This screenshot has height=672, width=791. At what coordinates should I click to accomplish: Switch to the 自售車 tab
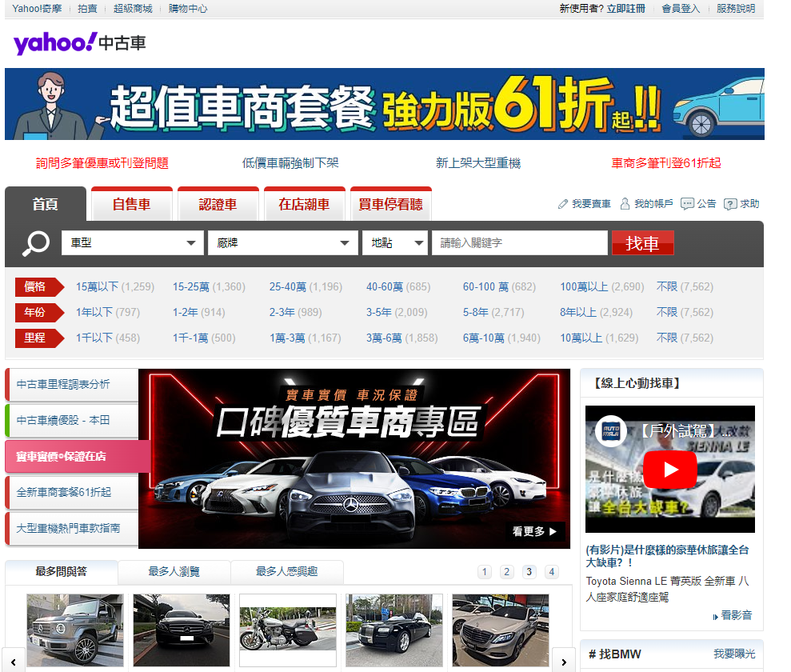132,204
